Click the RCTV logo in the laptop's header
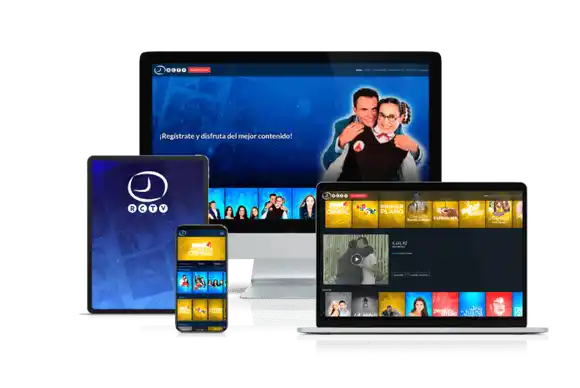This screenshot has height=388, width=580. 335,196
